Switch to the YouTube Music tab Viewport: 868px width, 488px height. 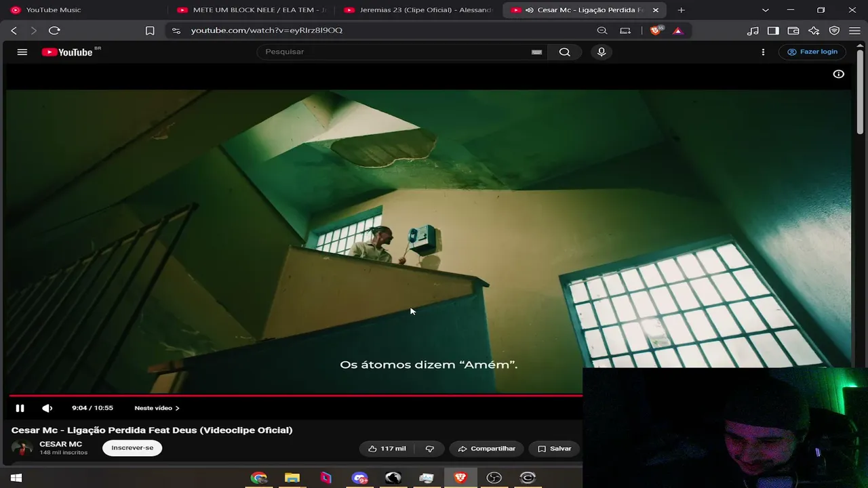point(84,10)
